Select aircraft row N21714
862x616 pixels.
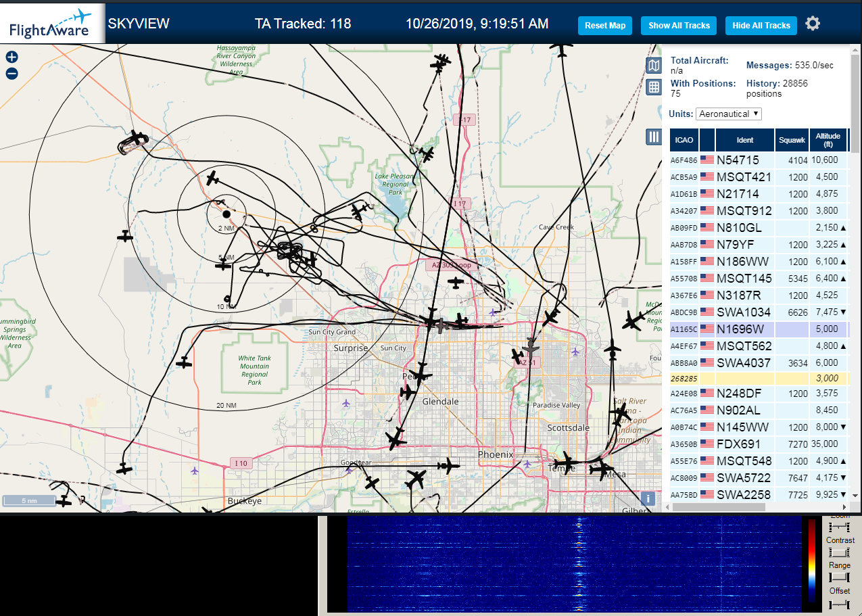point(759,194)
